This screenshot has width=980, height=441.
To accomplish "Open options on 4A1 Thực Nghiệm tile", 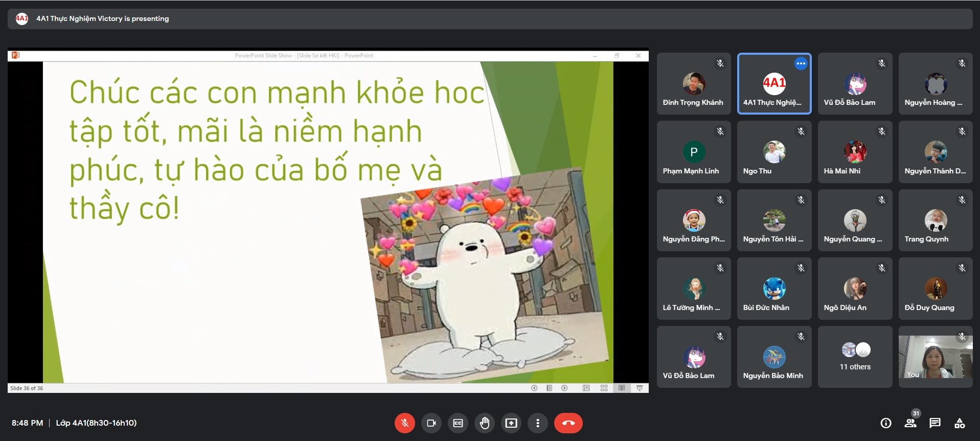I will pyautogui.click(x=801, y=63).
